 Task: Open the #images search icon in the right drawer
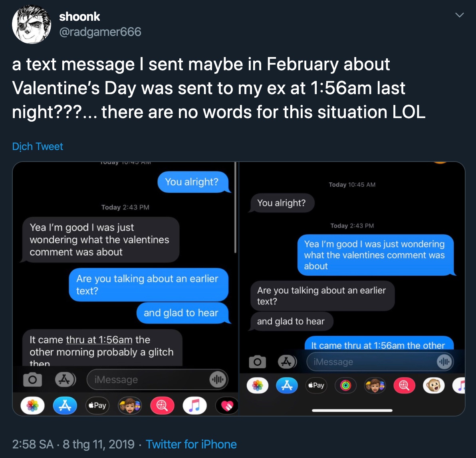pyautogui.click(x=405, y=385)
